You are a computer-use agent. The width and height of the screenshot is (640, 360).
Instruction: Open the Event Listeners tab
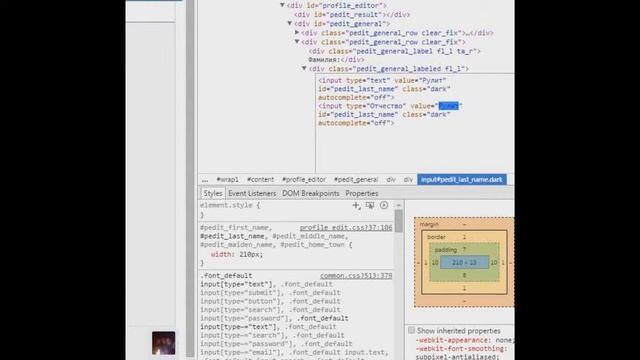click(252, 193)
